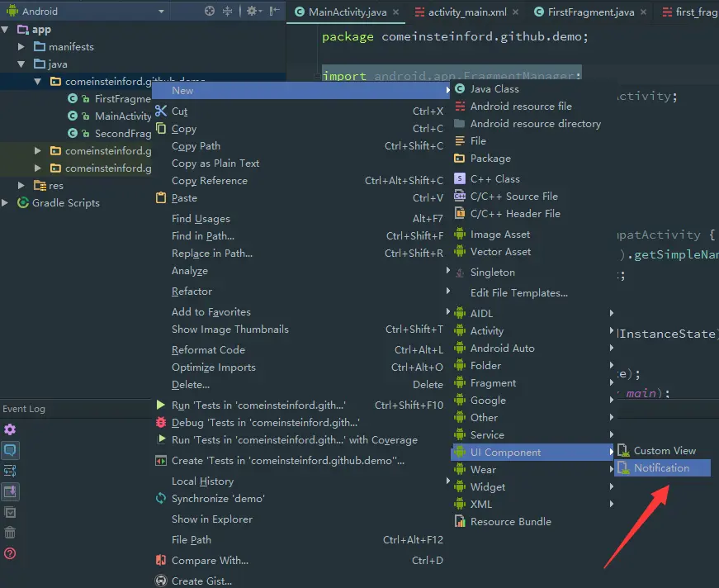Choose Local History menu entry
Image resolution: width=719 pixels, height=588 pixels.
pyautogui.click(x=302, y=481)
